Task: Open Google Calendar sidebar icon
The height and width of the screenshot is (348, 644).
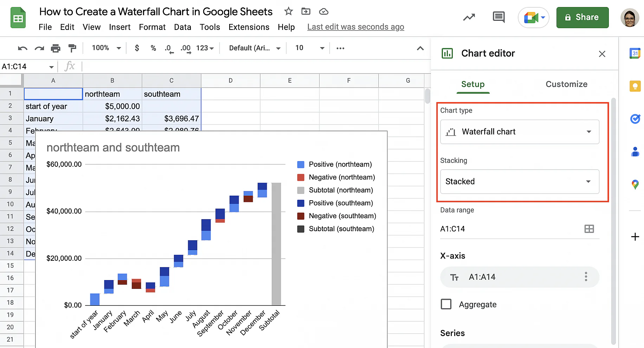Action: click(x=635, y=53)
